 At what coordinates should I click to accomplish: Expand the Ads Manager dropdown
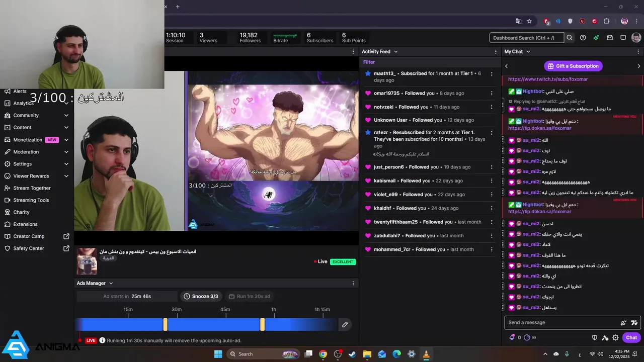111,284
